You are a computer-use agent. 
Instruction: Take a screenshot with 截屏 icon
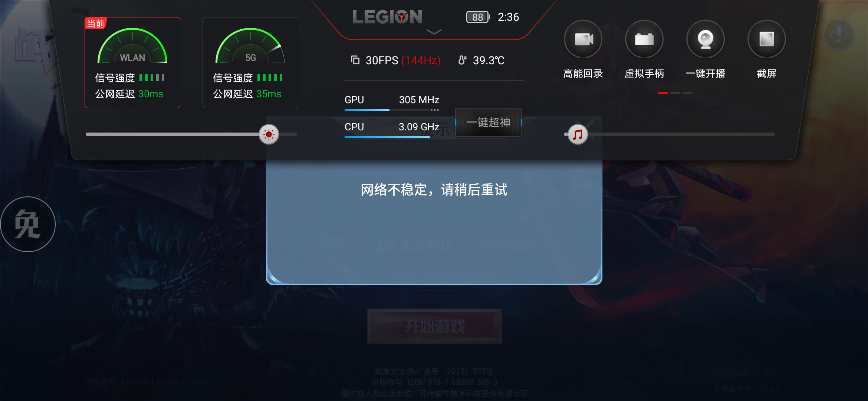(766, 39)
